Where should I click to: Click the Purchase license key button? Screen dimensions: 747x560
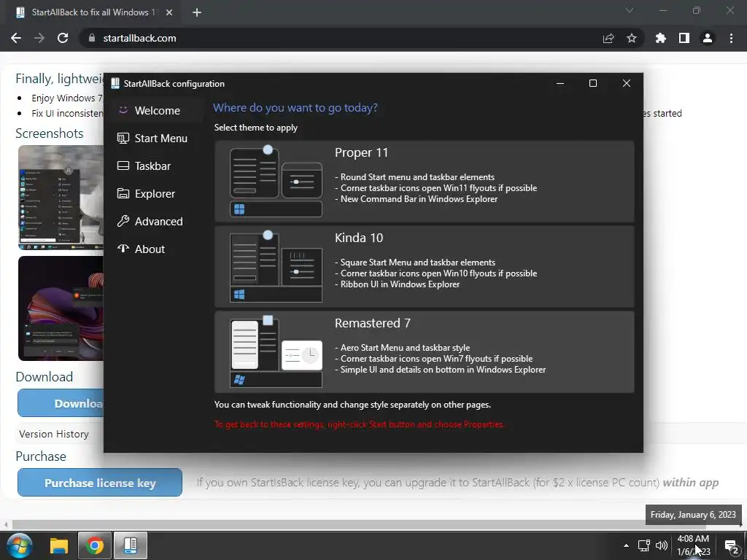click(x=99, y=483)
